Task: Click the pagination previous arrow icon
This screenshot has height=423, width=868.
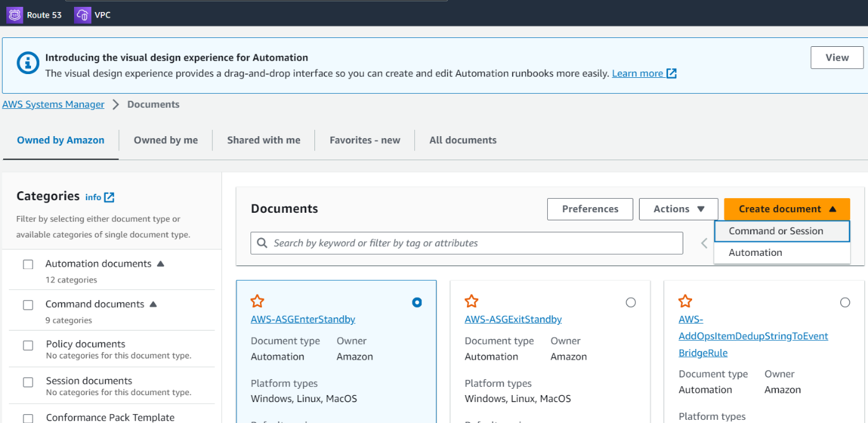Action: point(704,243)
